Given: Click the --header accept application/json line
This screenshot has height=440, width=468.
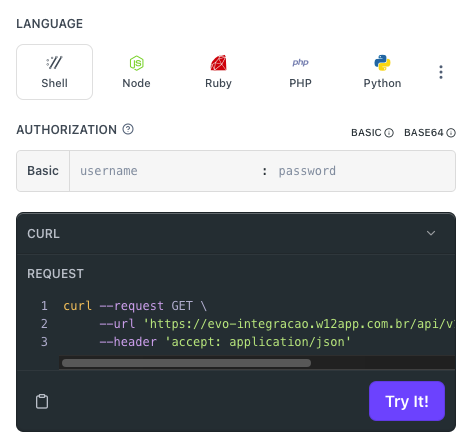Looking at the screenshot, I should 225,342.
